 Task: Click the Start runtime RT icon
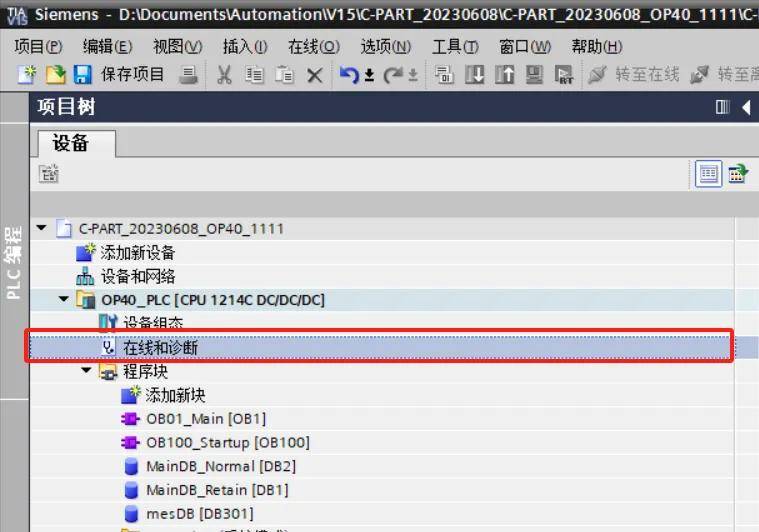[x=564, y=75]
